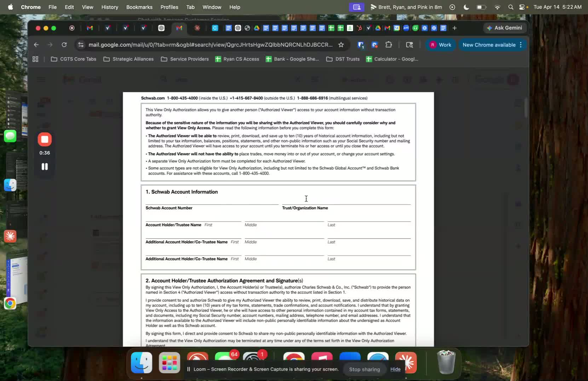Click Stop sharing in Loom bar
Viewport: 588px width, 381px height.
click(x=364, y=369)
